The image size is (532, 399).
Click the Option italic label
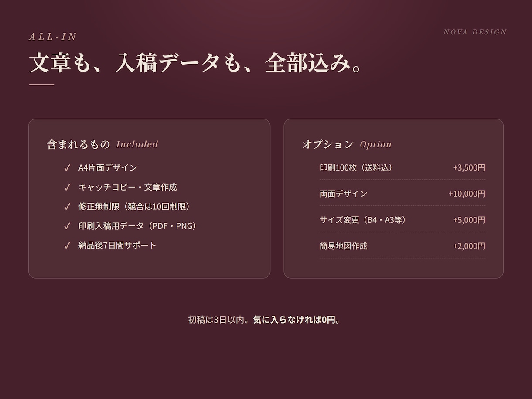pos(375,144)
